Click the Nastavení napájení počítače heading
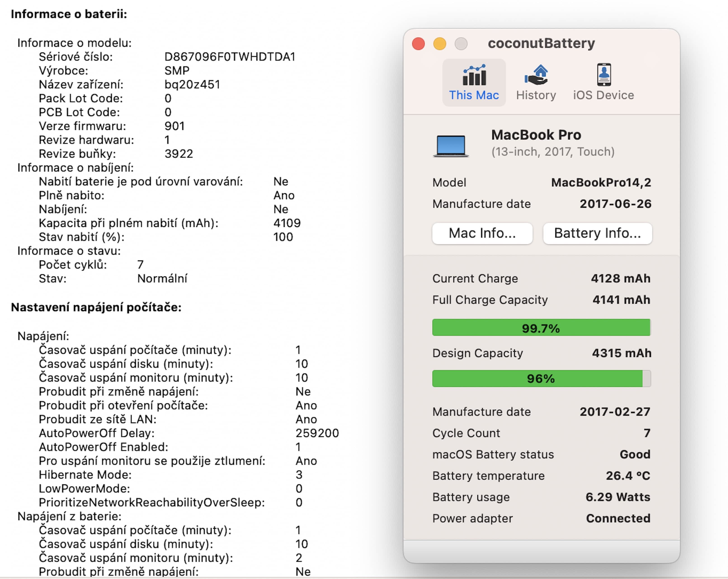 pos(96,307)
